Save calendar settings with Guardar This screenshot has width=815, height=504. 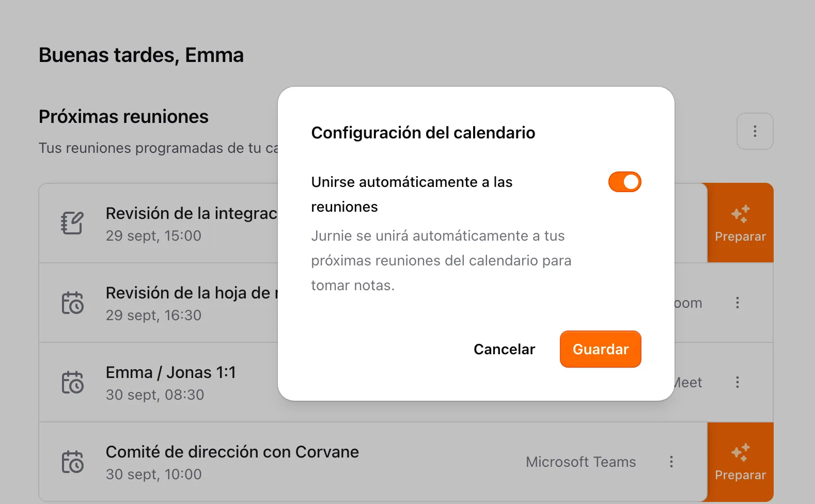pyautogui.click(x=600, y=349)
